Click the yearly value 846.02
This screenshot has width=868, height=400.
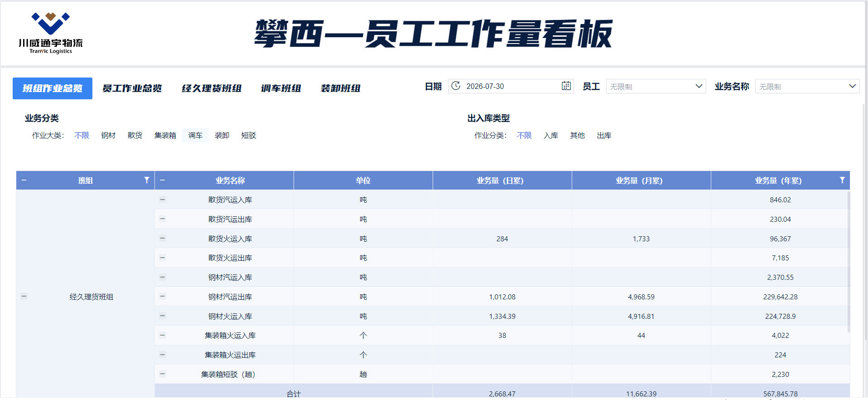coord(780,200)
